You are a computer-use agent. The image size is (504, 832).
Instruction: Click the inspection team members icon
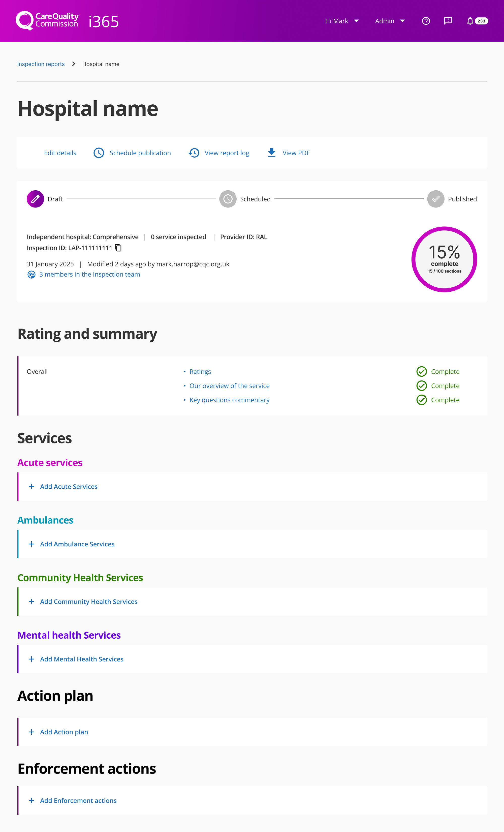31,275
